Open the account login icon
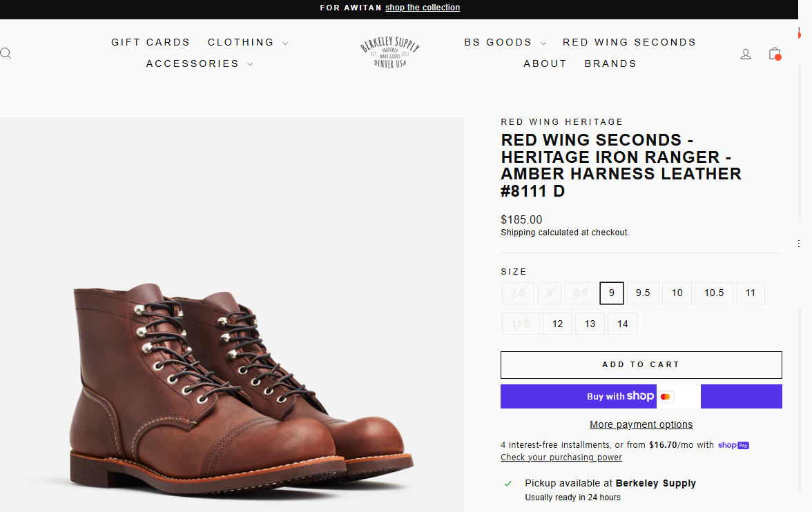This screenshot has width=812, height=512. point(746,54)
